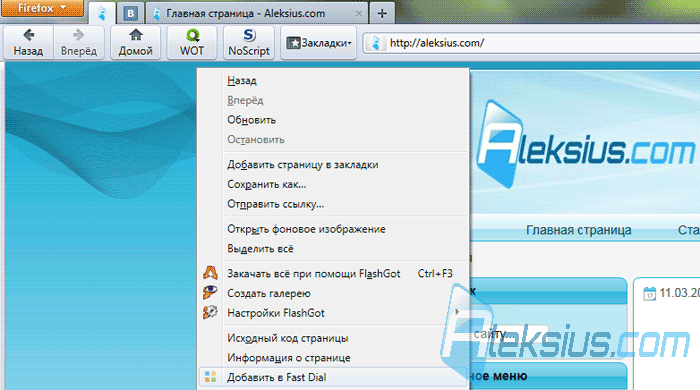Click the FlashGot gallery eye icon
The width and height of the screenshot is (700, 390).
210,292
